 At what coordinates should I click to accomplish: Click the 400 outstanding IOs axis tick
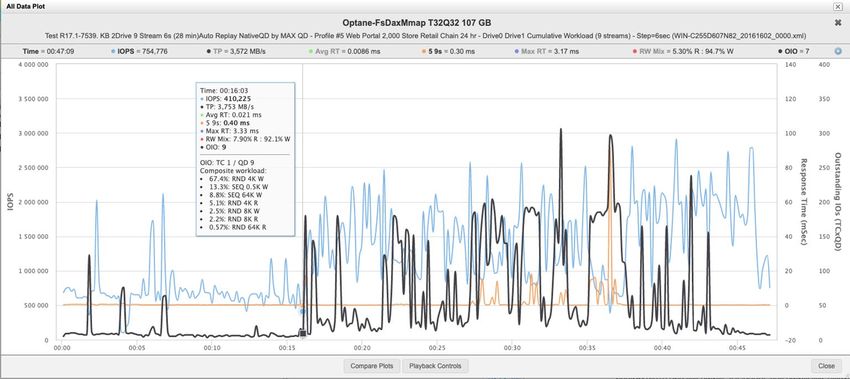click(824, 65)
